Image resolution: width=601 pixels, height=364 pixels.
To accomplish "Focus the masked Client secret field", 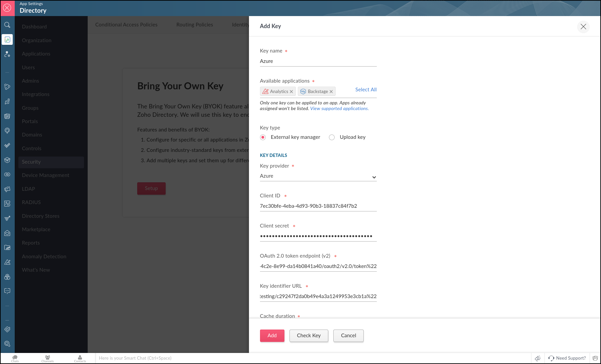I will tap(318, 236).
